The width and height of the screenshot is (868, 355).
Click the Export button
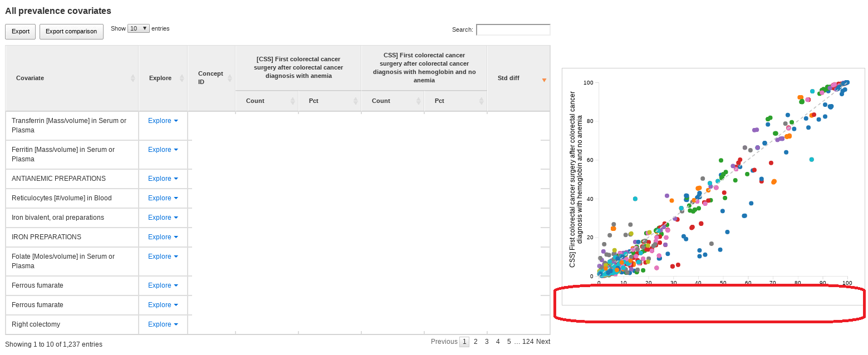pos(20,31)
